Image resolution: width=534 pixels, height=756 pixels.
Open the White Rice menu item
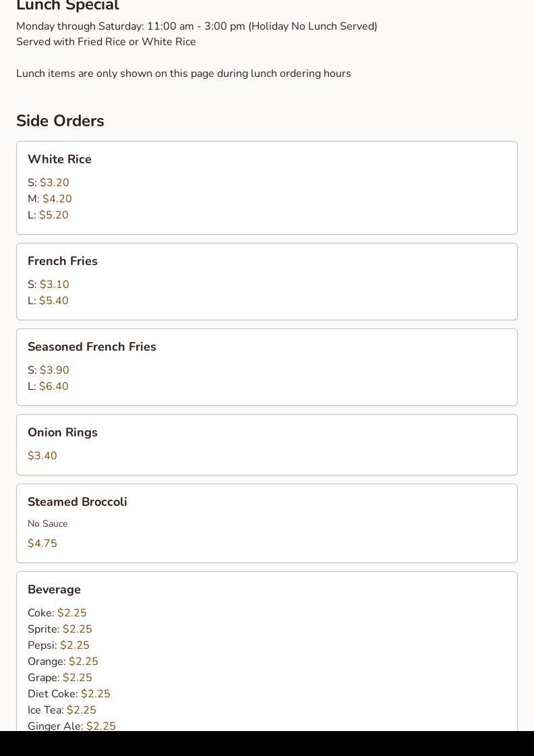pos(59,160)
